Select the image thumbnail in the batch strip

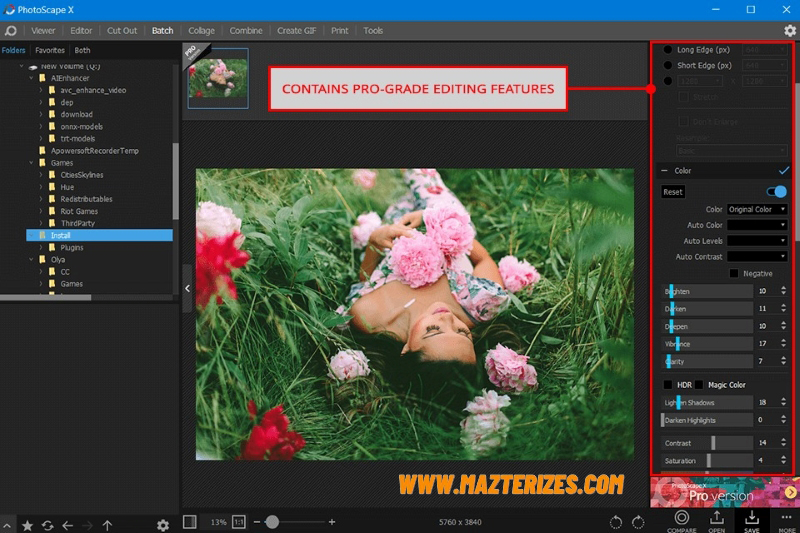(x=218, y=78)
